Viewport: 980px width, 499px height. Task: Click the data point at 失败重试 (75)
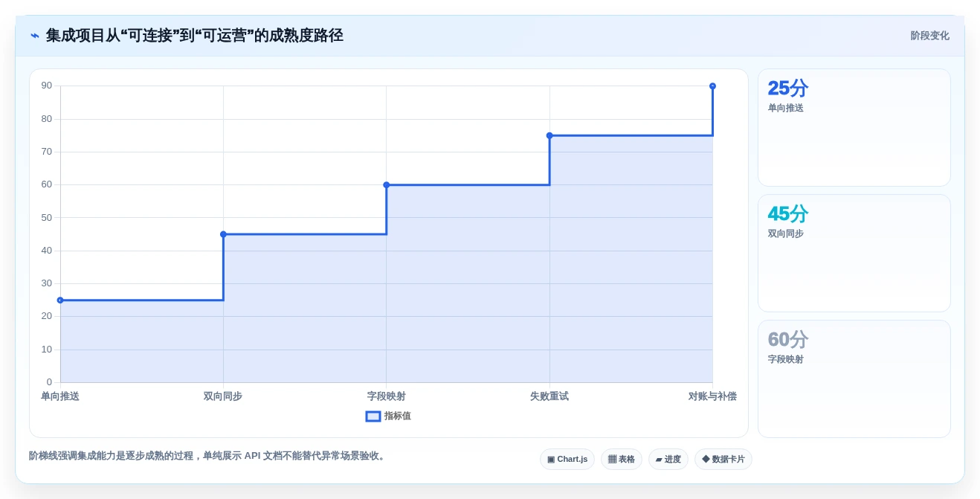click(x=549, y=135)
